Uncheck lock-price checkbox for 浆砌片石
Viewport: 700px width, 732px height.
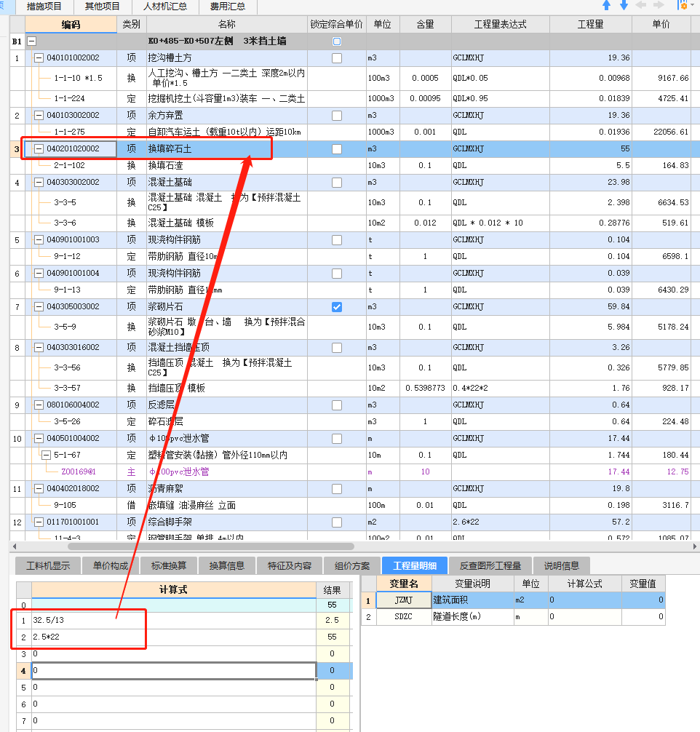(x=337, y=307)
